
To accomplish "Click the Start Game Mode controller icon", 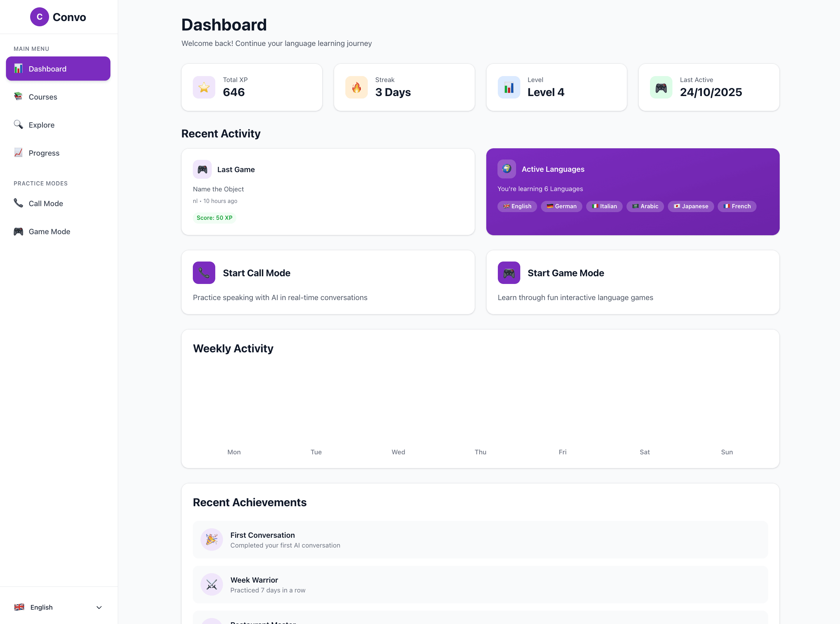I will pos(509,272).
